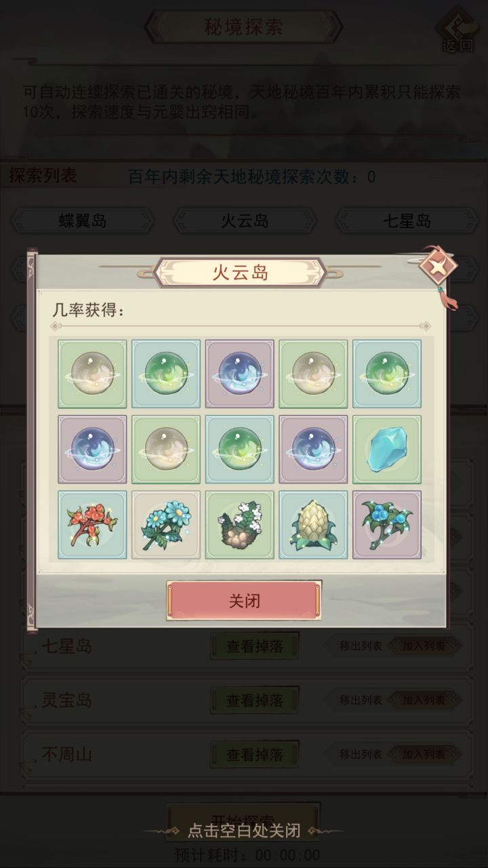Viewport: 488px width, 868px height.
Task: View drops for 不周山
Action: point(255,754)
